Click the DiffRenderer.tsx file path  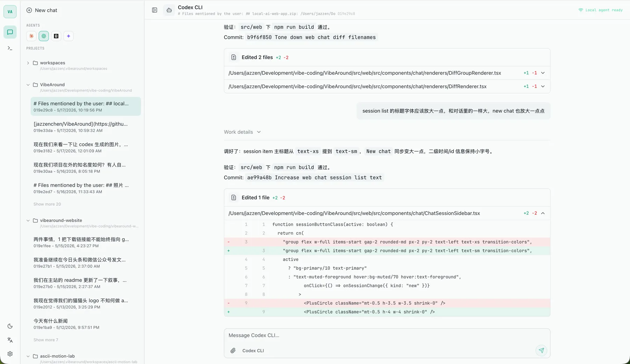tap(357, 86)
